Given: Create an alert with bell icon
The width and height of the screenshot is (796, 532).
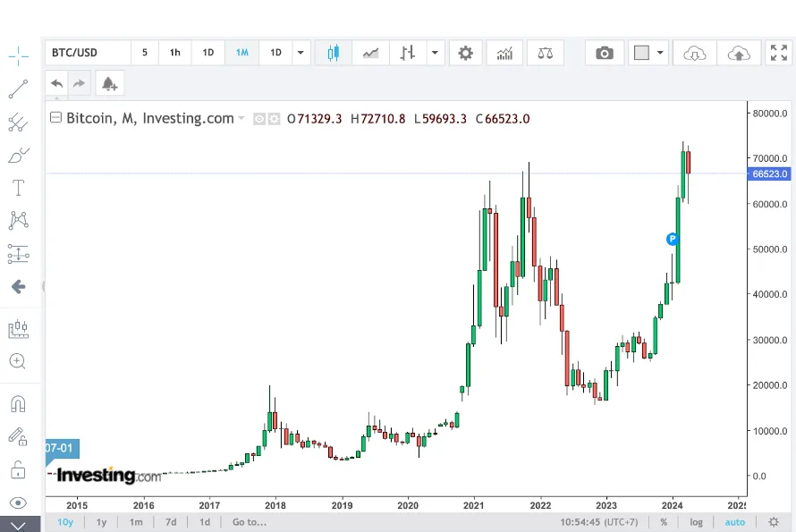Looking at the screenshot, I should (x=110, y=83).
